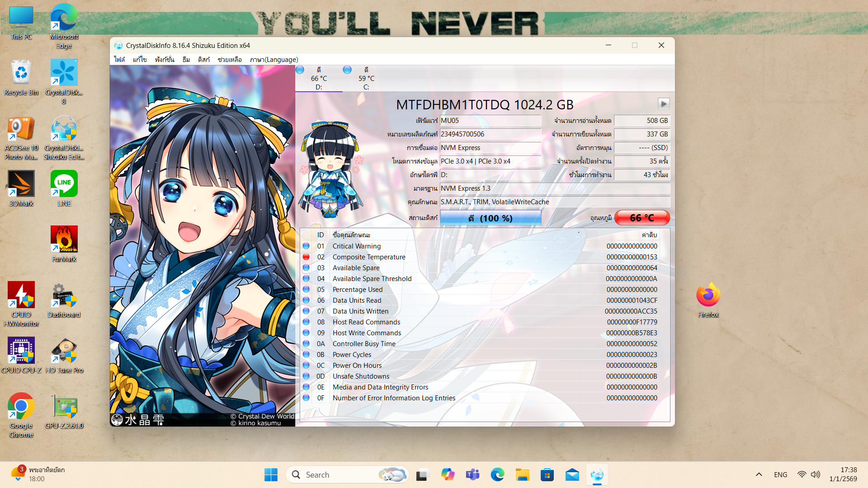Open the ฟังก์ชั่น menu
This screenshot has width=868, height=488.
tap(164, 60)
